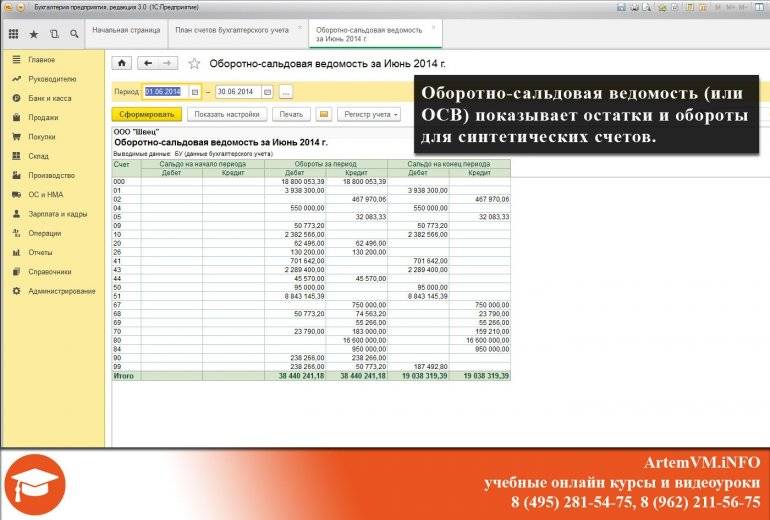
Task: Click the cell with value 187 492,80
Action: 418,367
